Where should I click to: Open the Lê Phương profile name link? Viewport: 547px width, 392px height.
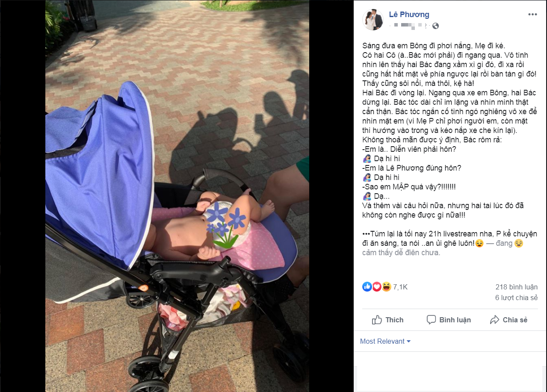point(409,15)
